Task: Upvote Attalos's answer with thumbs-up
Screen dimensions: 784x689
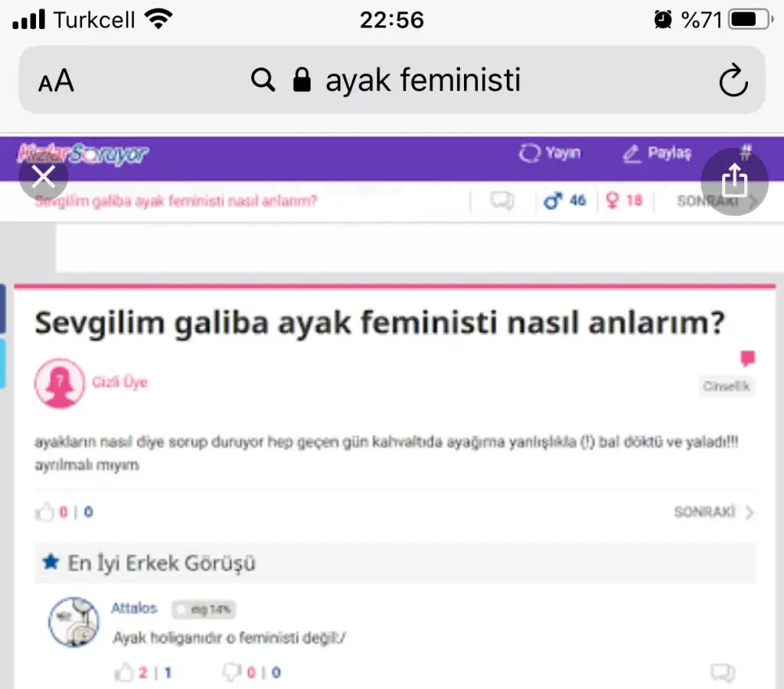Action: 124,672
